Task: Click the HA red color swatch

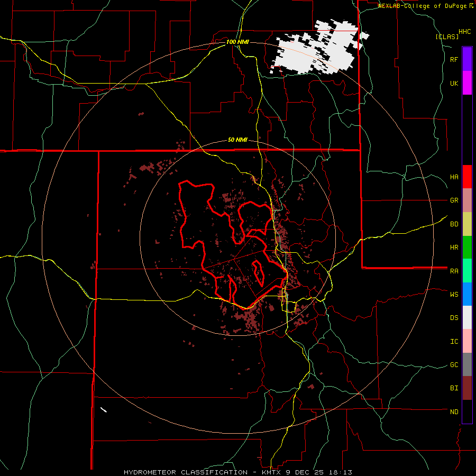Action: (467, 177)
